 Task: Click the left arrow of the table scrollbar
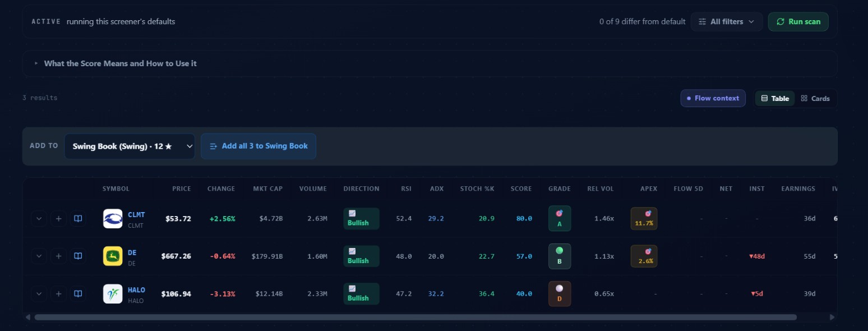pos(28,317)
